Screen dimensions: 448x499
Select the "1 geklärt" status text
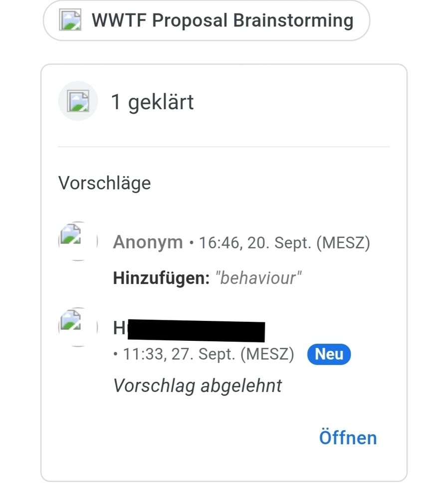coord(152,102)
